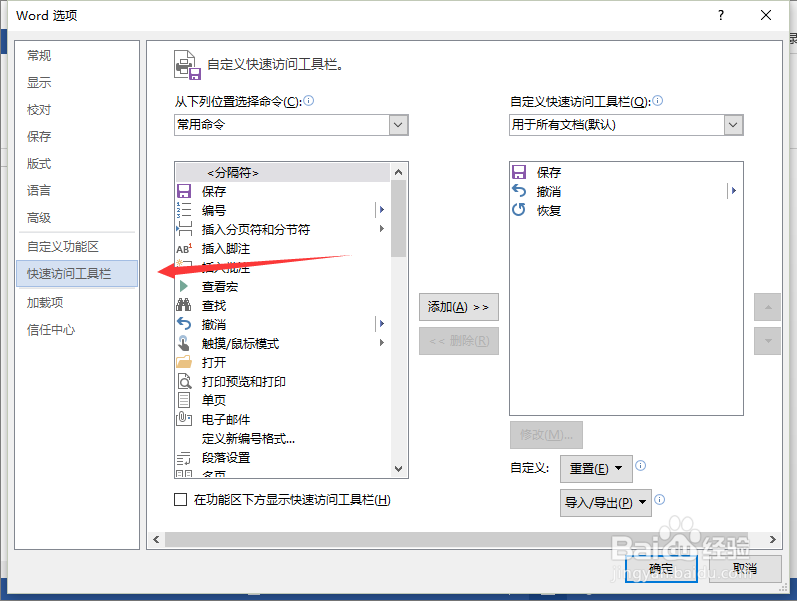This screenshot has height=601, width=797.
Task: Click the Print Preview magnifier icon
Action: tap(184, 381)
